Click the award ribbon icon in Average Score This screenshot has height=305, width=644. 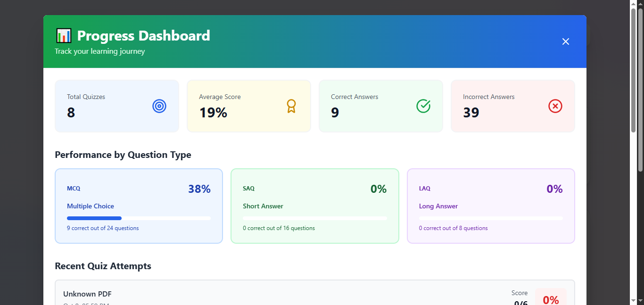[291, 106]
